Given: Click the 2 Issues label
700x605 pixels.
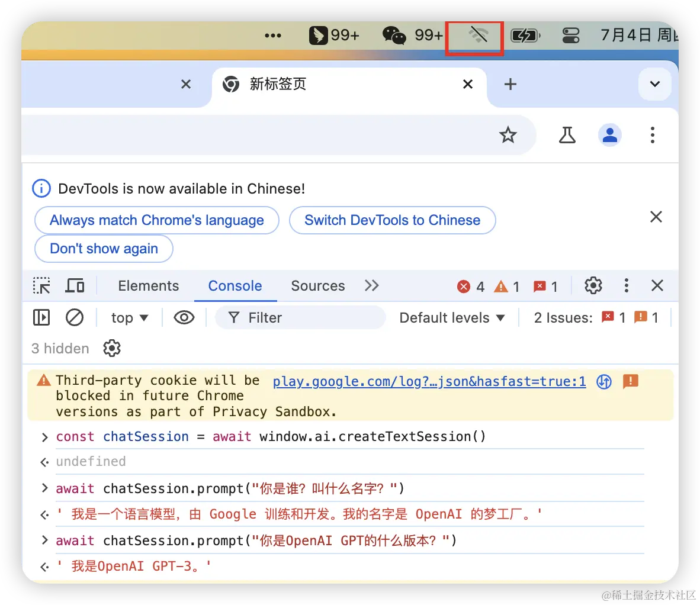Looking at the screenshot, I should 563,318.
